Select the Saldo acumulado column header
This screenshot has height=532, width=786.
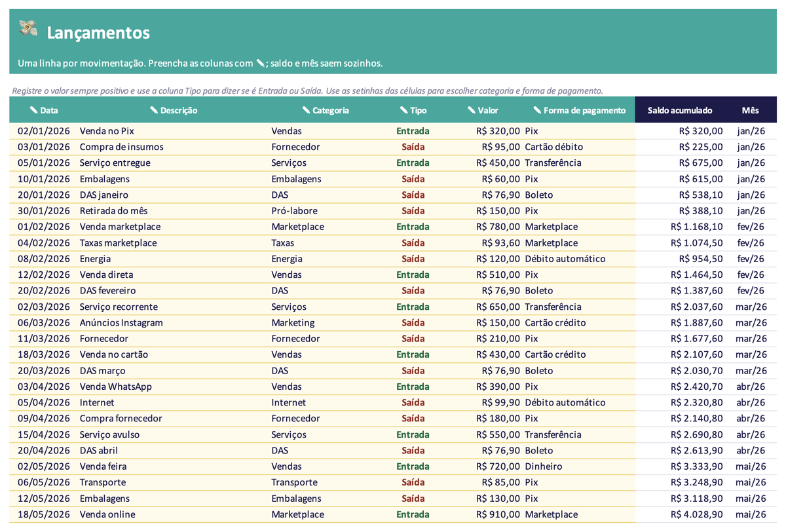(x=680, y=110)
